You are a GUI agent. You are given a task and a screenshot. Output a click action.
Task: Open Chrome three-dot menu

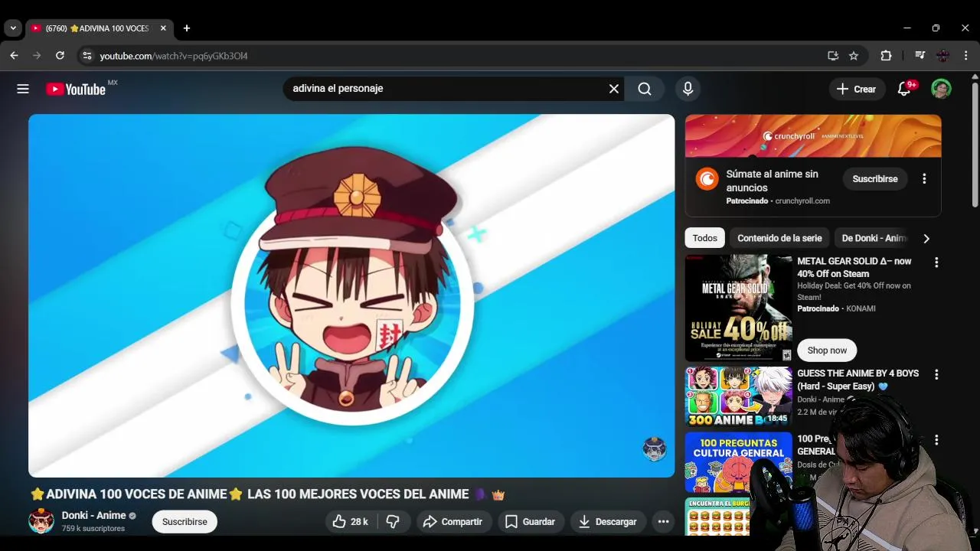965,56
